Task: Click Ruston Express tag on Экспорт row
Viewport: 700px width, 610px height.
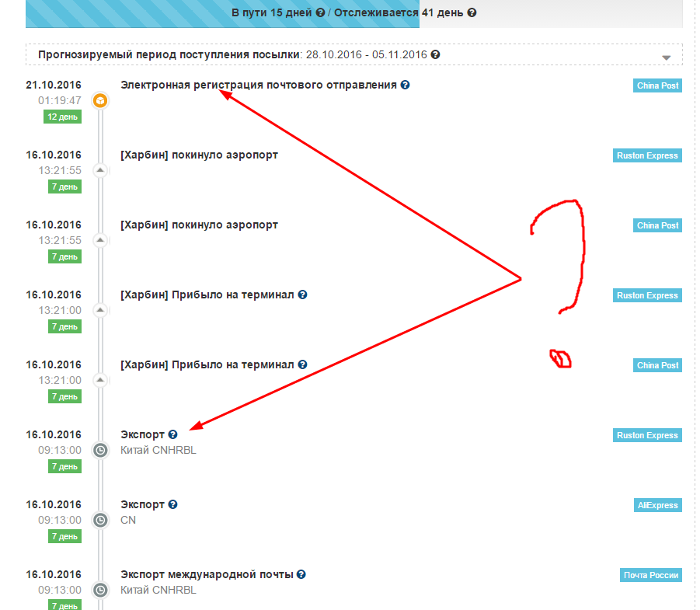Action: [x=647, y=435]
